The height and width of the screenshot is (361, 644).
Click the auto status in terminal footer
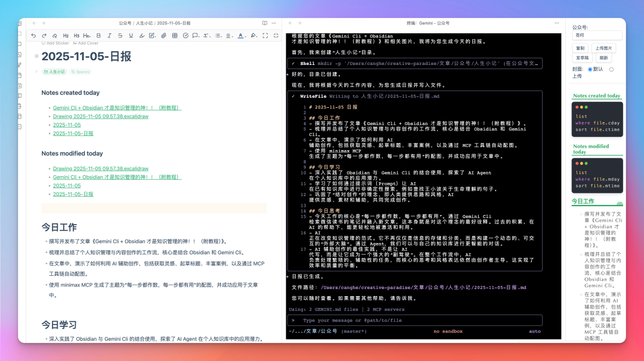coord(535,331)
